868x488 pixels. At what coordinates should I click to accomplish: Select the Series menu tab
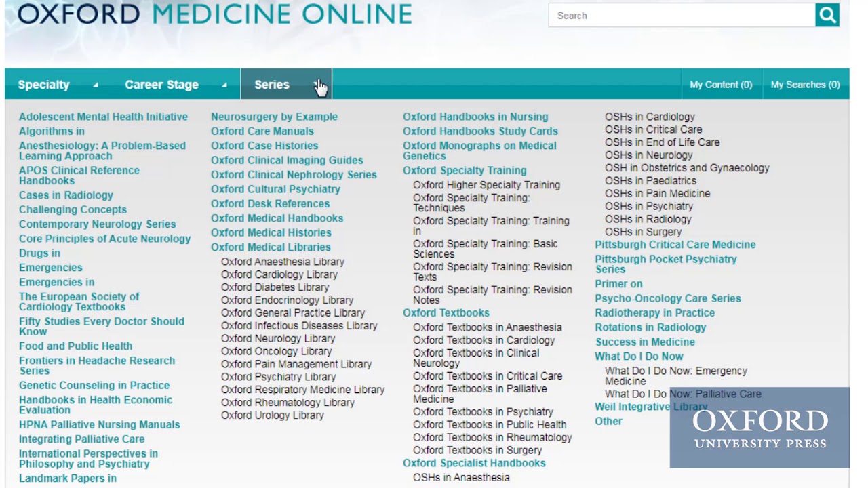click(x=286, y=85)
